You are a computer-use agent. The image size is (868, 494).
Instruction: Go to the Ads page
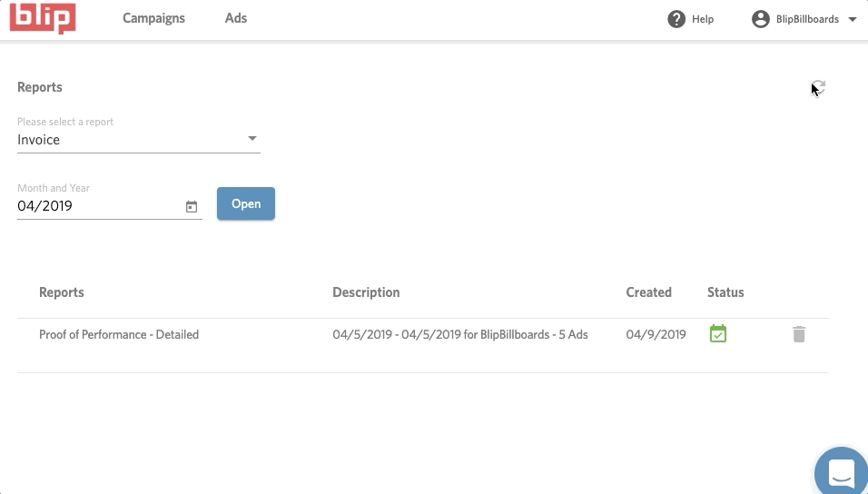(x=236, y=18)
